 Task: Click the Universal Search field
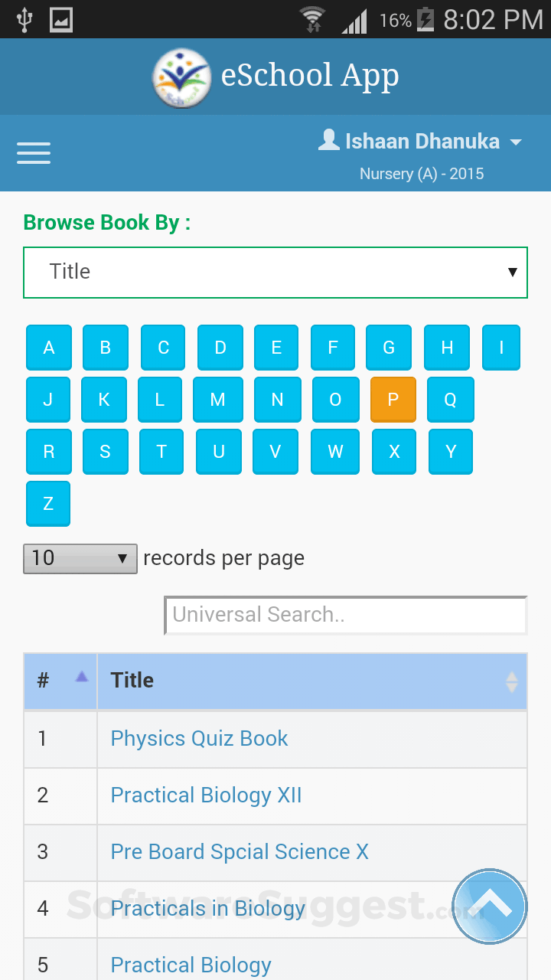(346, 615)
